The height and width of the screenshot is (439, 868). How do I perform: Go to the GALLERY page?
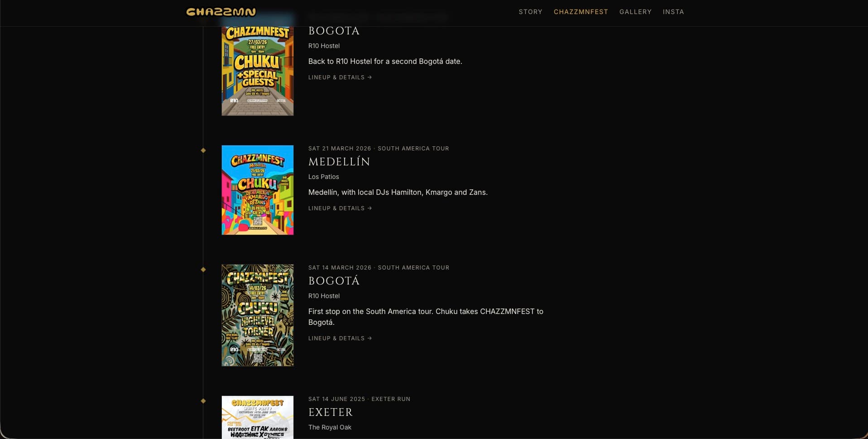635,12
